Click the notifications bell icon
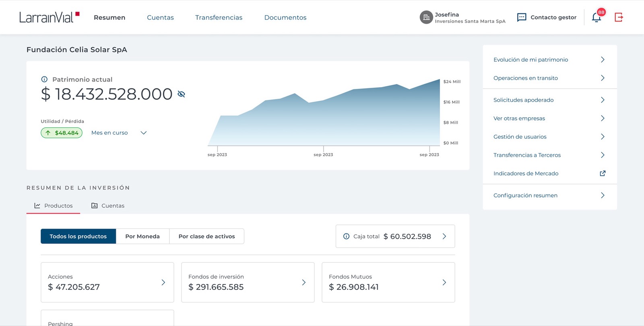This screenshot has height=326, width=644. click(x=596, y=18)
